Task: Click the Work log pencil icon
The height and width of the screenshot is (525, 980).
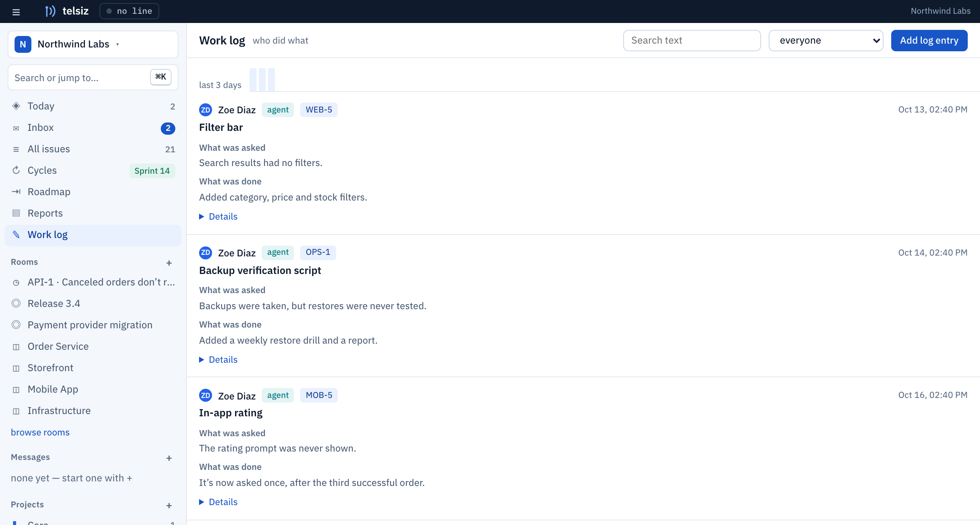Action: point(16,235)
